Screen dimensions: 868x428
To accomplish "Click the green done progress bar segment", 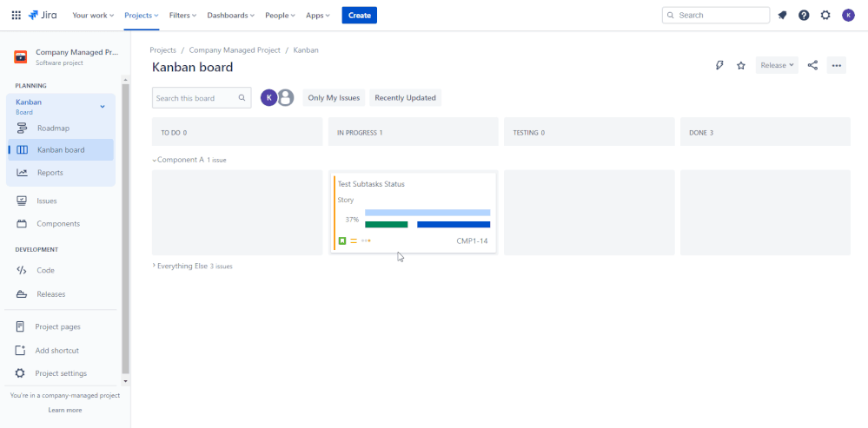I will [x=387, y=225].
